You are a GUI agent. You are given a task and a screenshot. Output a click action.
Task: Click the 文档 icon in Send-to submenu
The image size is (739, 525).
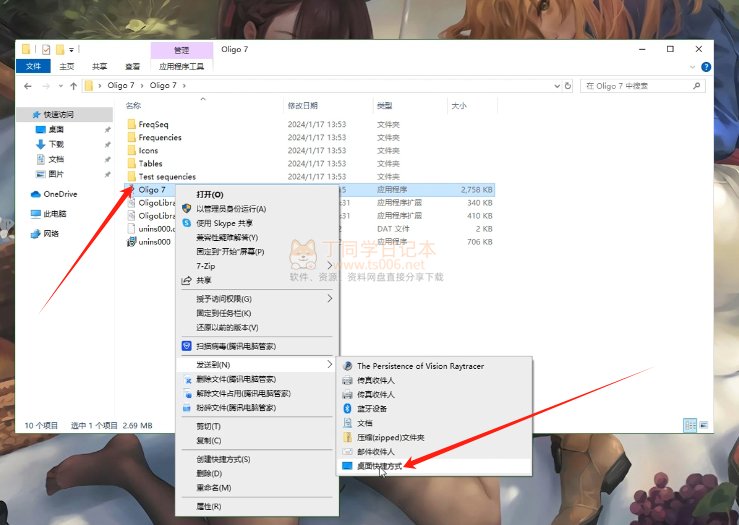pos(347,423)
